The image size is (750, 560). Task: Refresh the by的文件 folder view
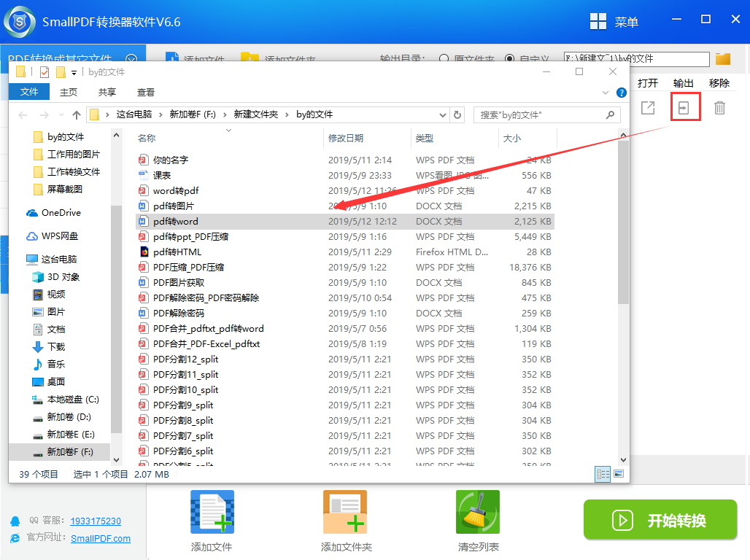point(457,114)
